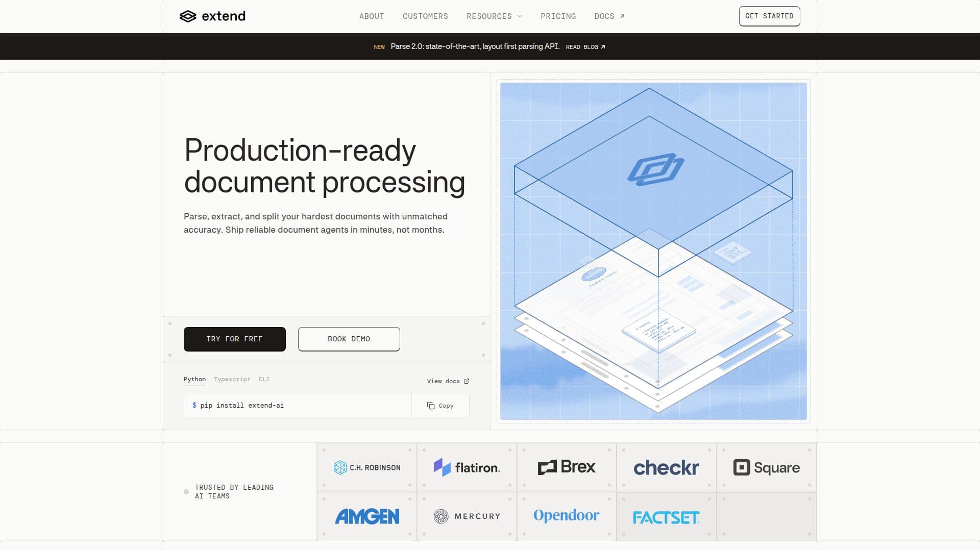This screenshot has height=551, width=980.
Task: Click the NEW badge in banner
Action: point(379,47)
